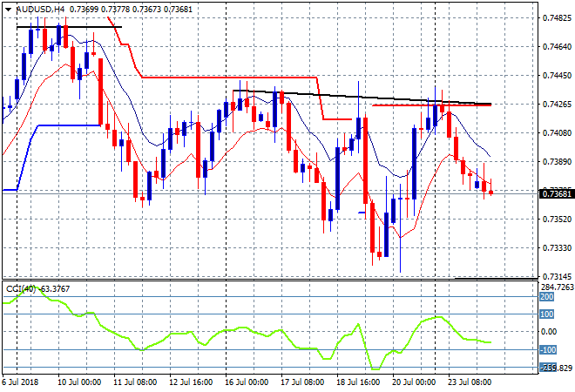Click the triangle arrow before AUDUSD,H4
Screen dimensions: 575x392
pyautogui.click(x=8, y=10)
